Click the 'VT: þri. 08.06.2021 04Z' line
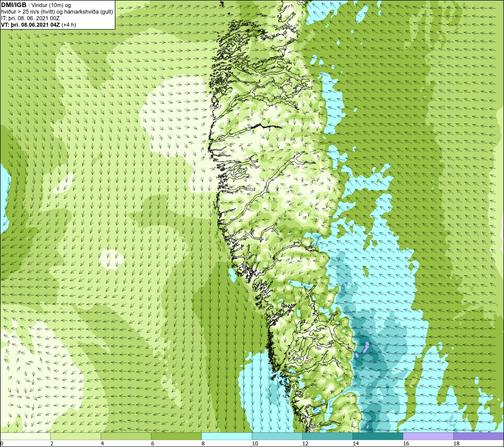 pos(39,25)
